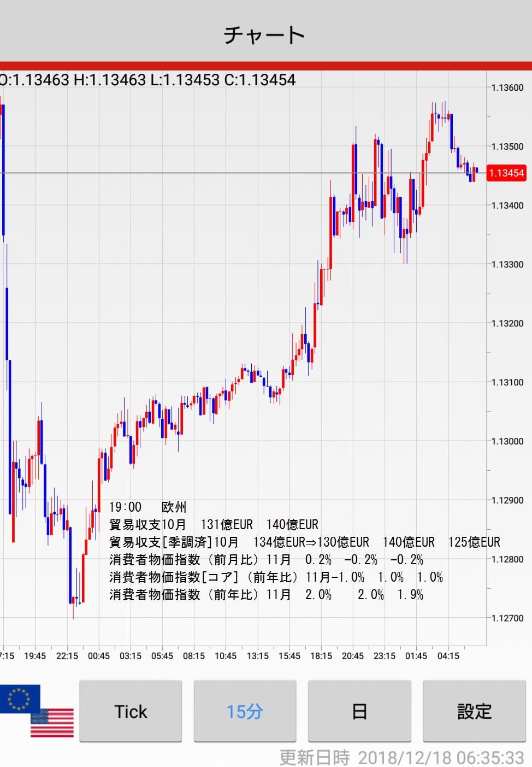The image size is (532, 767).
Task: Switch to the 日 daily chart
Action: pos(359,711)
